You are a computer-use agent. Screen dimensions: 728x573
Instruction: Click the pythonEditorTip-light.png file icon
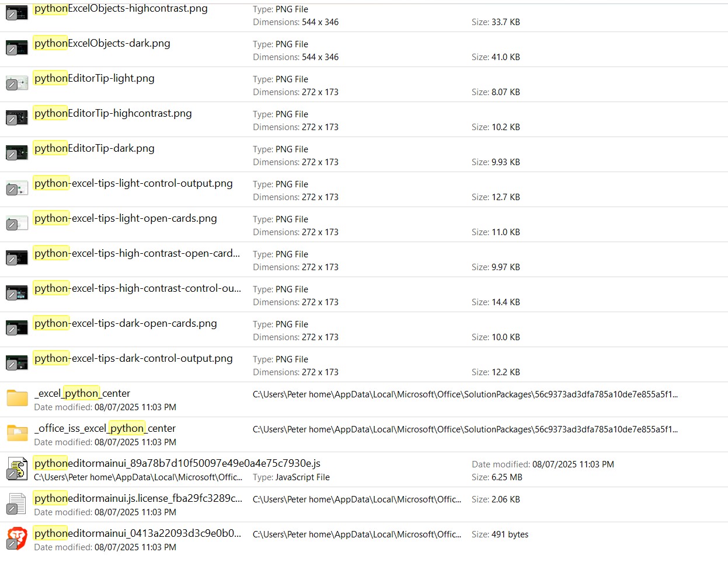(x=17, y=83)
